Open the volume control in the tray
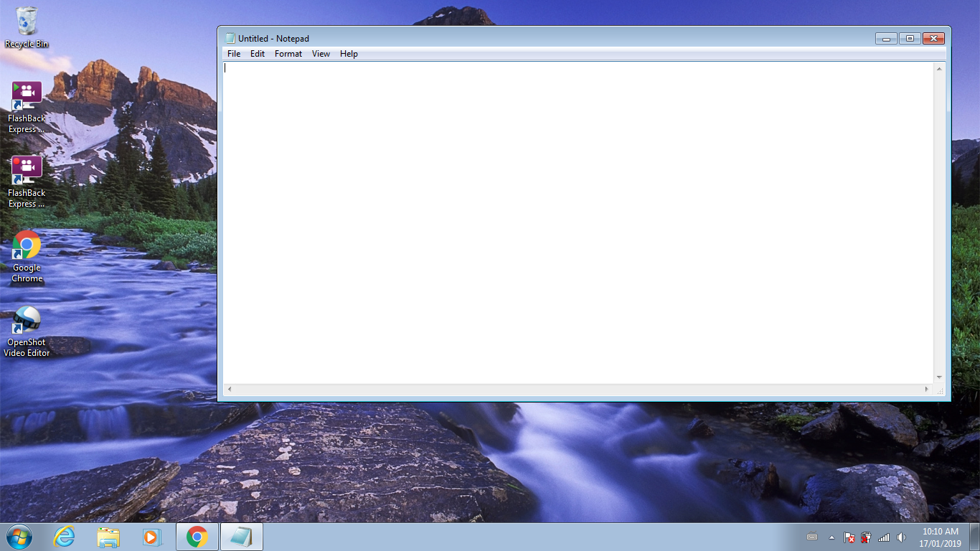This screenshot has width=980, height=551. (x=902, y=537)
